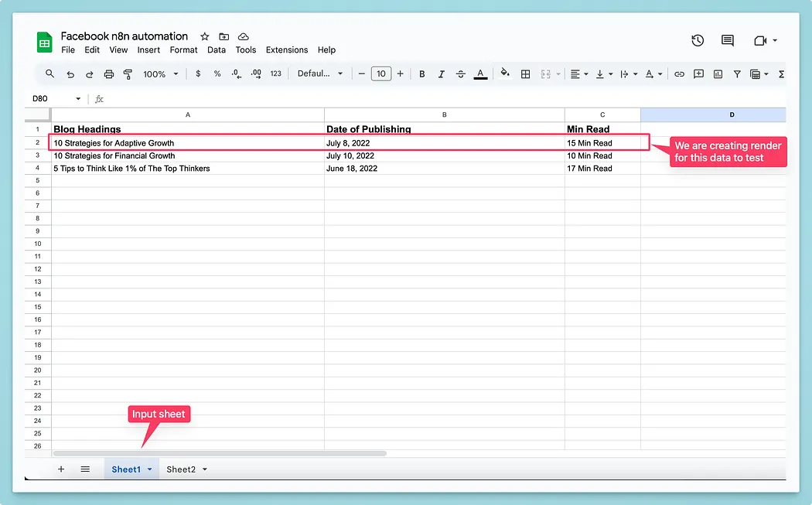Click the Meet video call icon
The image size is (812, 505).
[760, 40]
